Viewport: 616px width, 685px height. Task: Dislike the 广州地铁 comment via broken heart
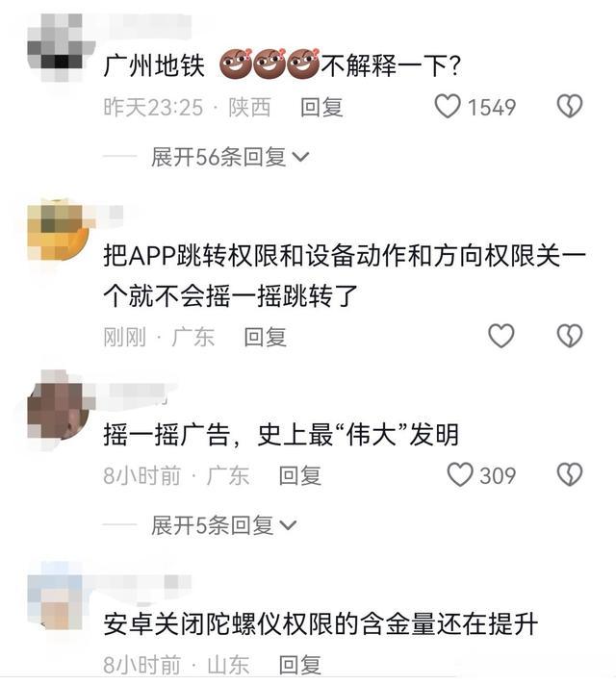[569, 106]
